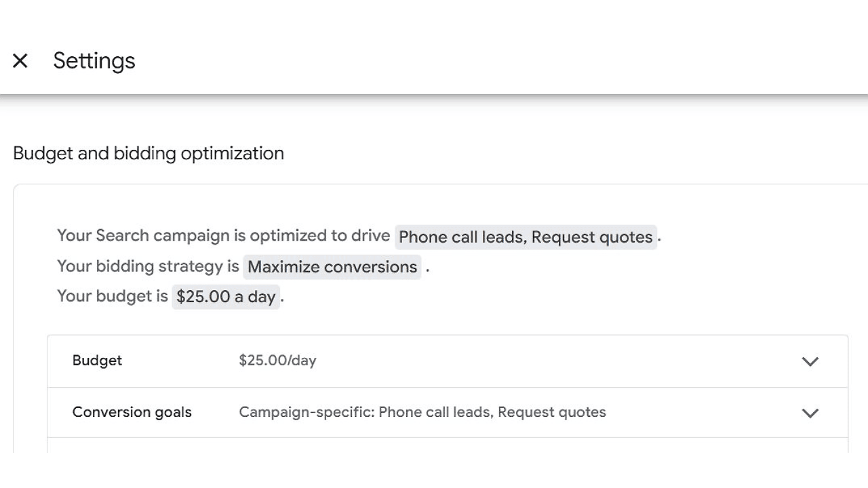Select the Budget row label
The width and height of the screenshot is (868, 488).
(97, 361)
